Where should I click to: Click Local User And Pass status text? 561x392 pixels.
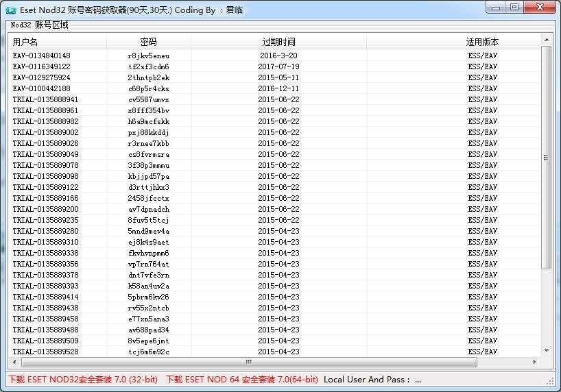click(x=372, y=380)
